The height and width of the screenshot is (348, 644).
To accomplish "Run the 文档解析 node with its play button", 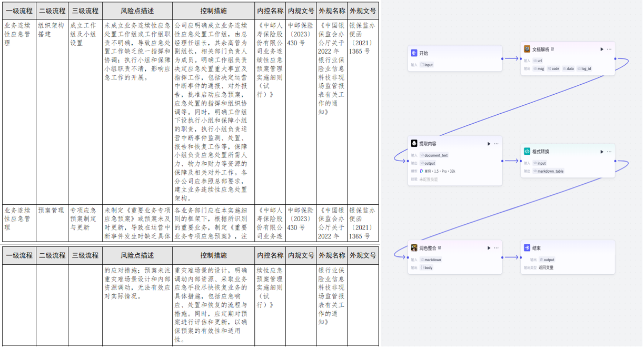I will 601,49.
